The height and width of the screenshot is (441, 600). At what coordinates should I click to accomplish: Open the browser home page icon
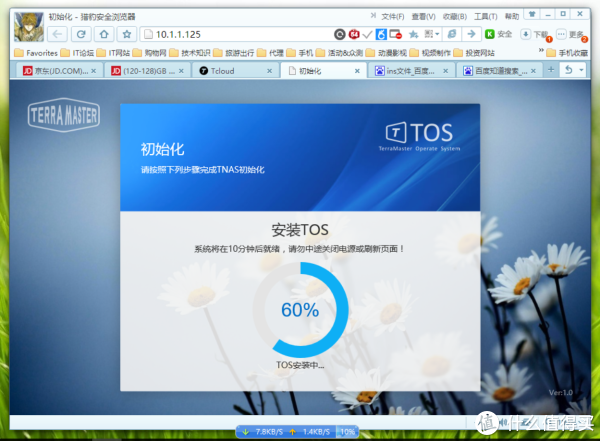104,34
